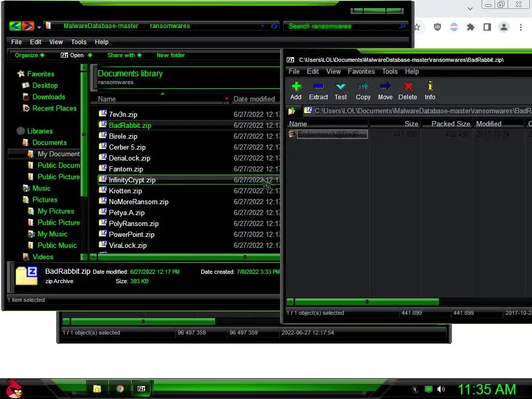Viewport: 532px width, 399px height.
Task: Click the Extract icon in 7-Zip
Action: pos(318,90)
